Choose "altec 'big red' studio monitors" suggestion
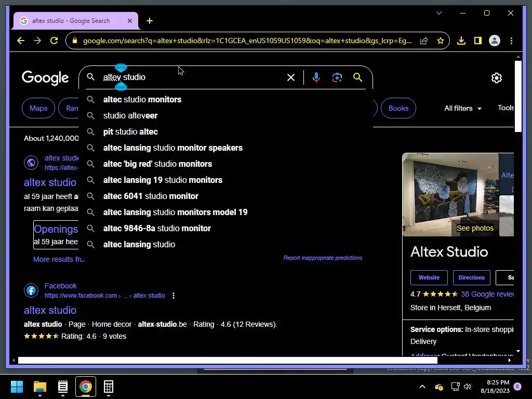This screenshot has width=532, height=399. tap(225, 164)
